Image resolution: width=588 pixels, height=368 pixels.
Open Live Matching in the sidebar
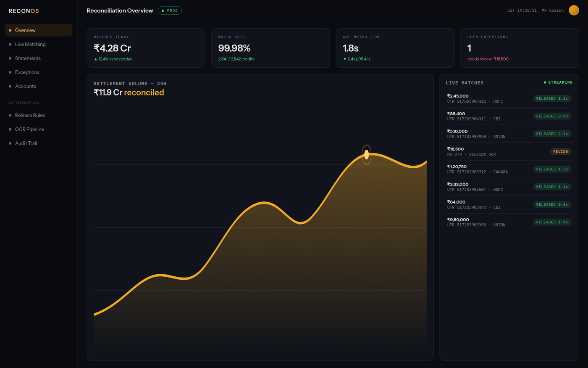[39, 44]
